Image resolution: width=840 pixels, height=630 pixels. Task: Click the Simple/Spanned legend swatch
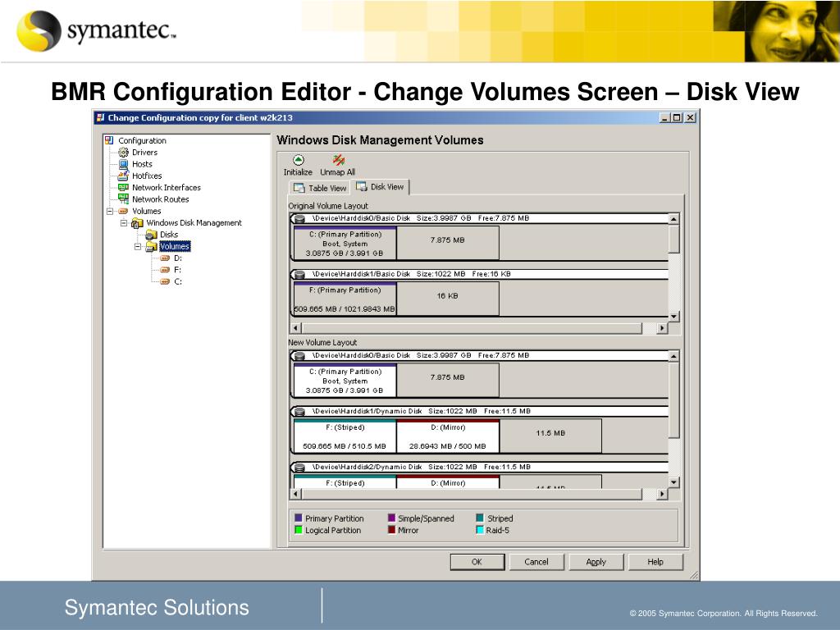tap(391, 518)
